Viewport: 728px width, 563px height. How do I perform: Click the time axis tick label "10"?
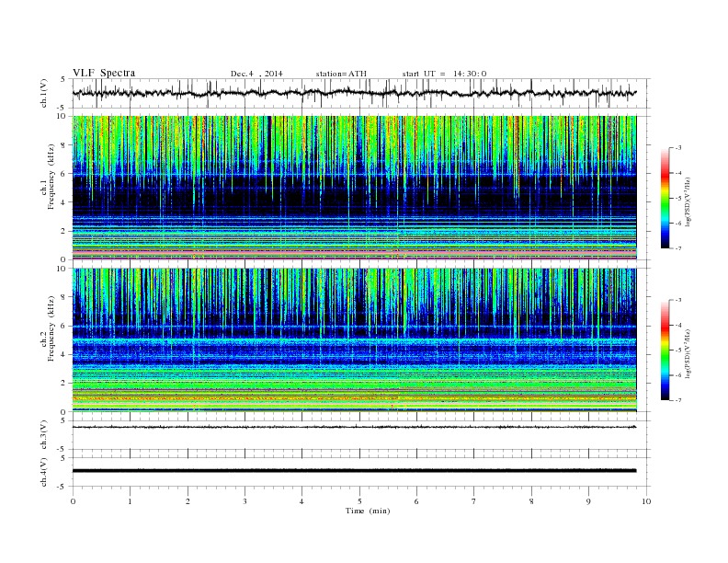coord(646,501)
